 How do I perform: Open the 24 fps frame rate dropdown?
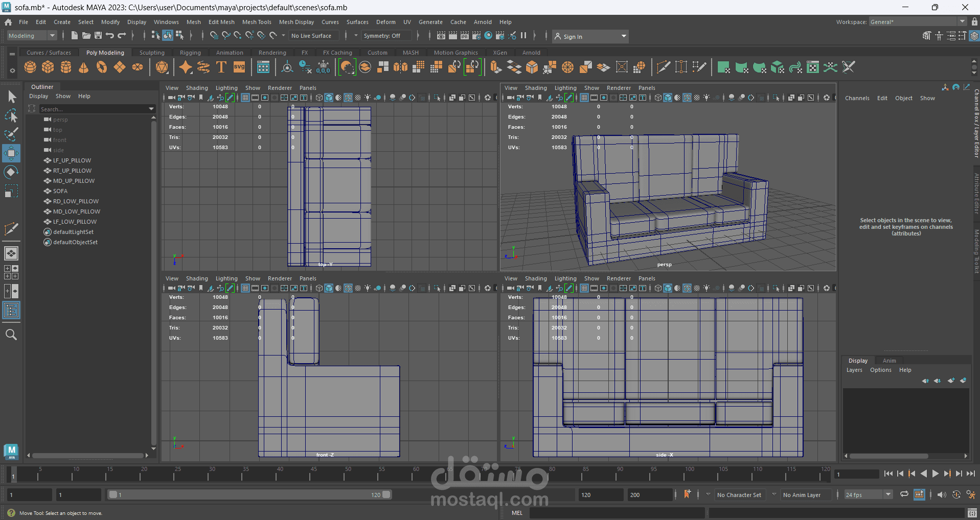869,494
